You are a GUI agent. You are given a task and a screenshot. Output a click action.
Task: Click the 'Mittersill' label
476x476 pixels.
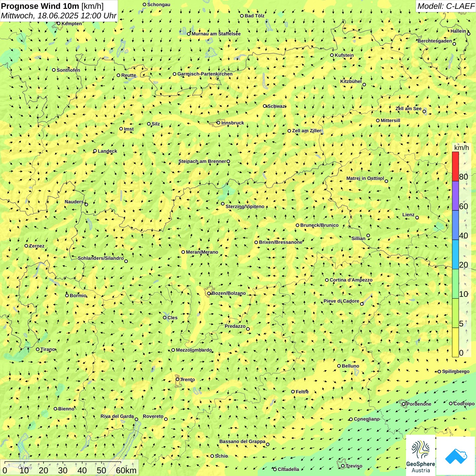click(x=390, y=120)
